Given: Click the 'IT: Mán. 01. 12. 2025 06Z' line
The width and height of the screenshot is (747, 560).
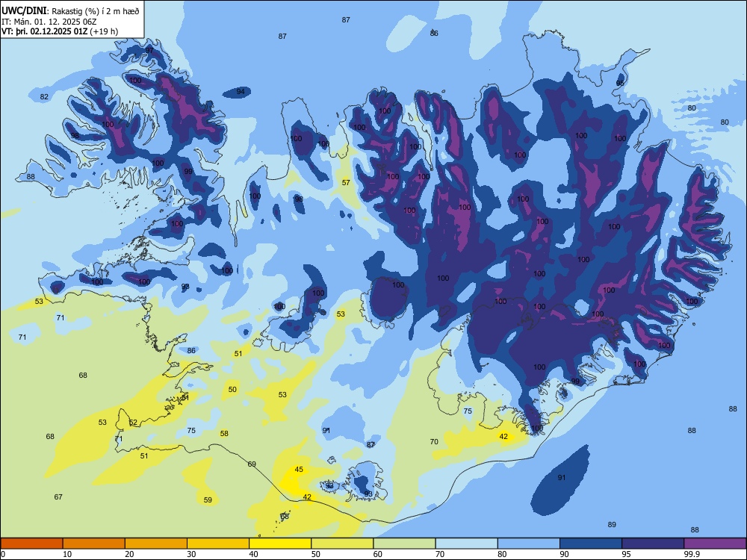Looking at the screenshot, I should point(48,22).
